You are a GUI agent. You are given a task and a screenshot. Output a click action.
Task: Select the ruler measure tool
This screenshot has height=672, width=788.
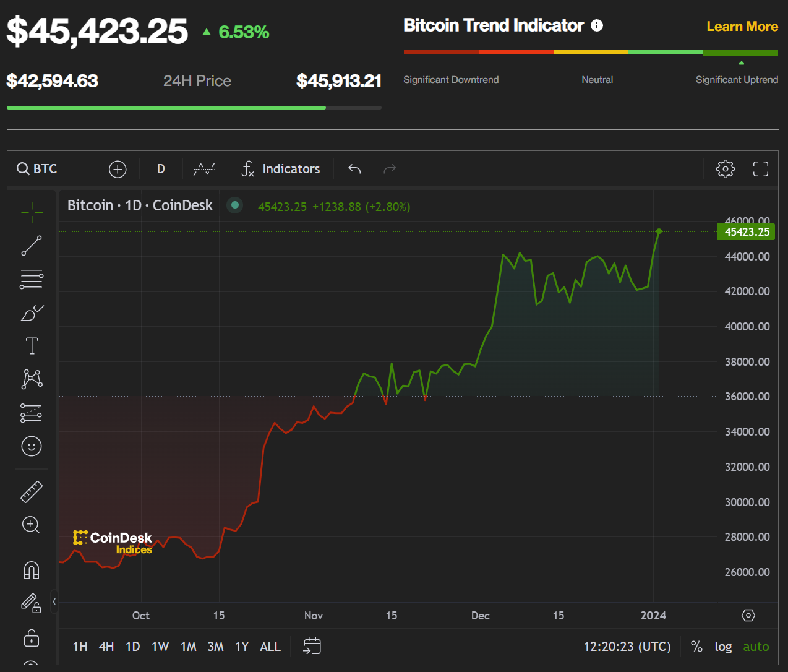(x=32, y=491)
